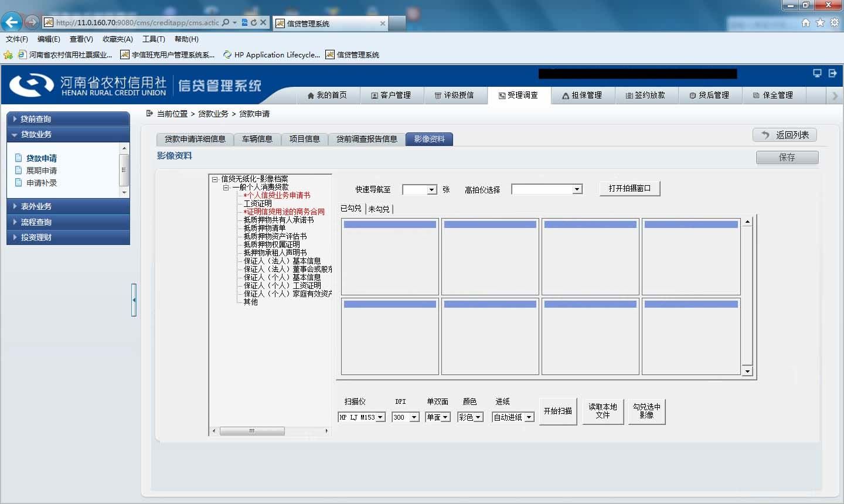
Task: Open the 收藏夹(A) menu
Action: coord(117,39)
